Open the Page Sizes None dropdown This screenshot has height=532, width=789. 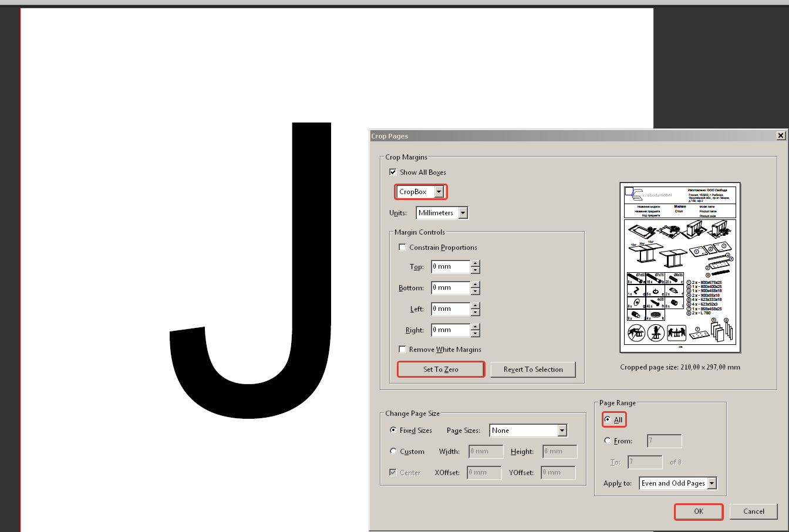(x=562, y=431)
